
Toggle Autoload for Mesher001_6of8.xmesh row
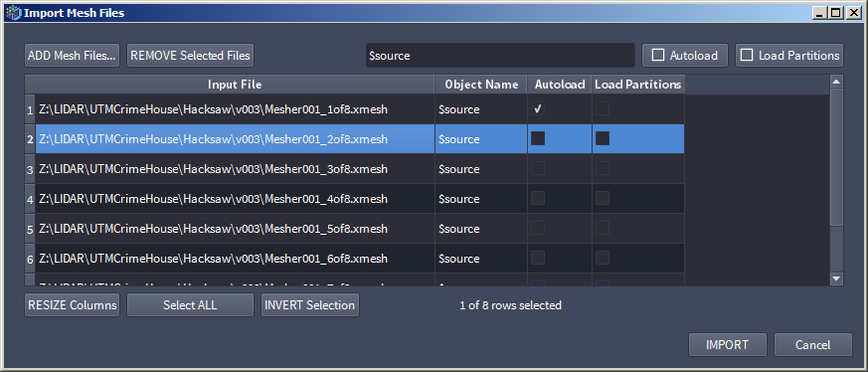click(x=538, y=258)
